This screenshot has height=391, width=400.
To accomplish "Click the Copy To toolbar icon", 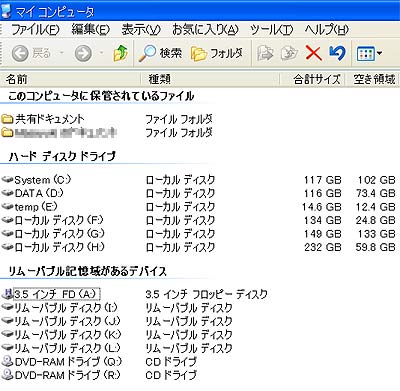I will tap(289, 53).
